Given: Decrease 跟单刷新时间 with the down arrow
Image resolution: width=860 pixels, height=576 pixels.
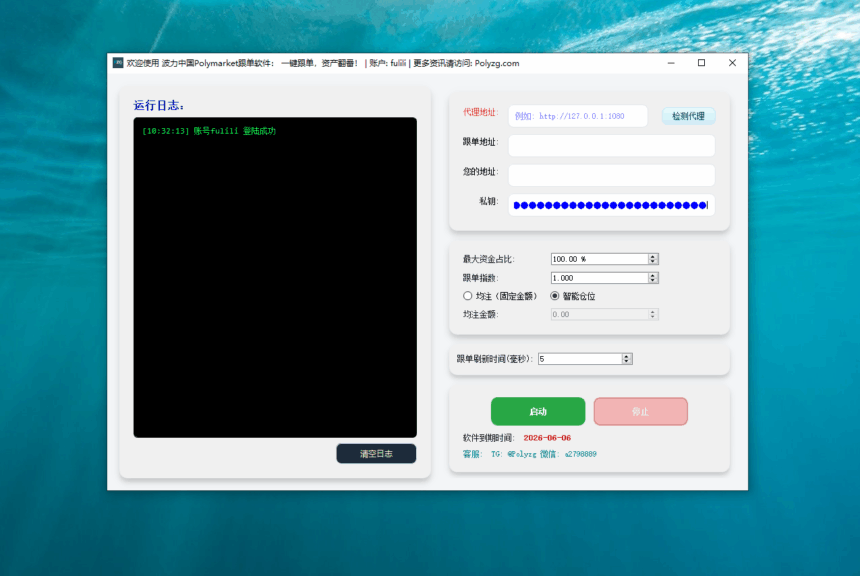Looking at the screenshot, I should pyautogui.click(x=627, y=362).
